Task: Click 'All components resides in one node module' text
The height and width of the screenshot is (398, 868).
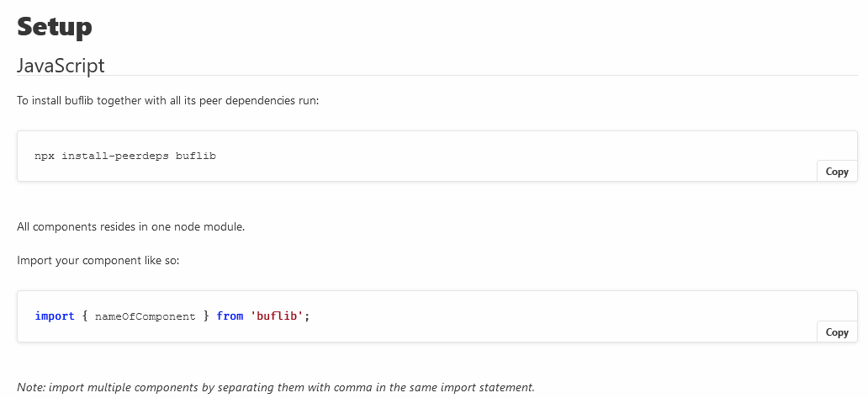Action: point(130,226)
